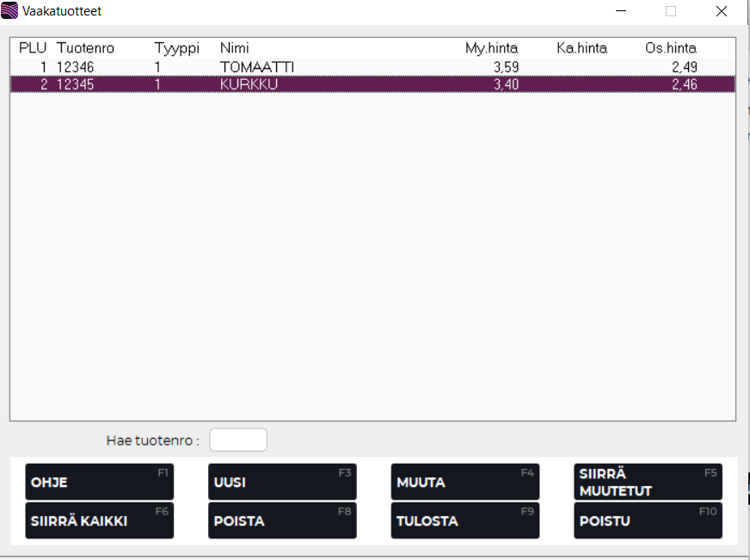This screenshot has height=560, width=750.
Task: Exit with the POISTU button
Action: pyautogui.click(x=647, y=520)
